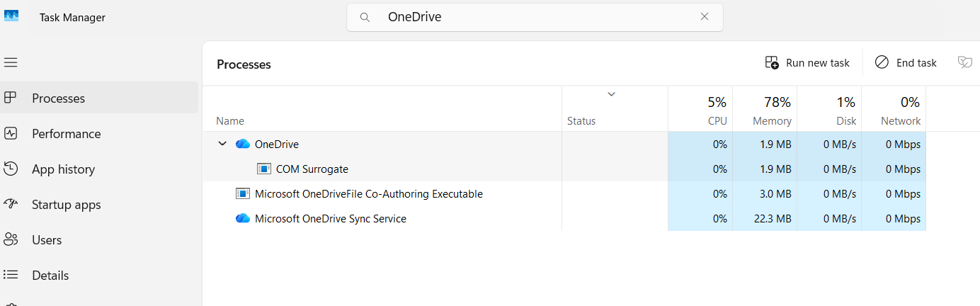
Task: Sort processes by Memory column
Action: tap(765, 109)
